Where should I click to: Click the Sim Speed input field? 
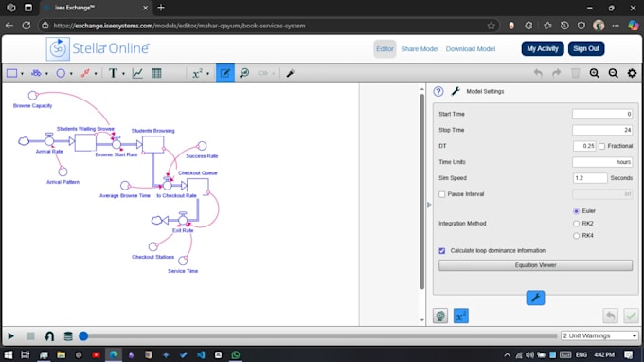coord(590,178)
